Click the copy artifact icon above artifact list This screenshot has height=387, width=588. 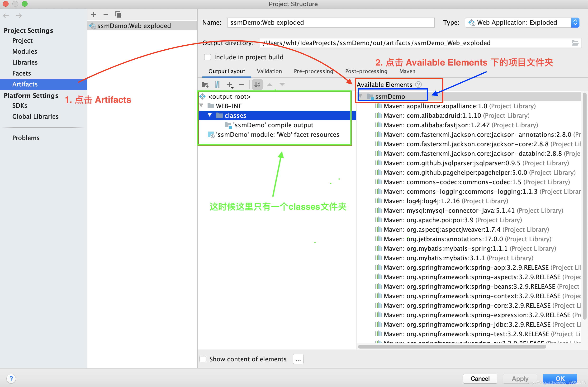click(x=118, y=14)
